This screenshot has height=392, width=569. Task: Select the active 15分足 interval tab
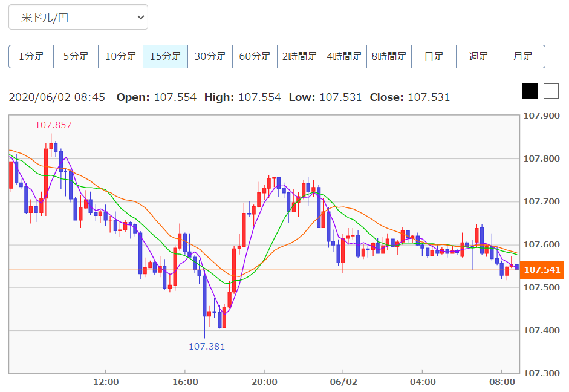[x=166, y=57]
